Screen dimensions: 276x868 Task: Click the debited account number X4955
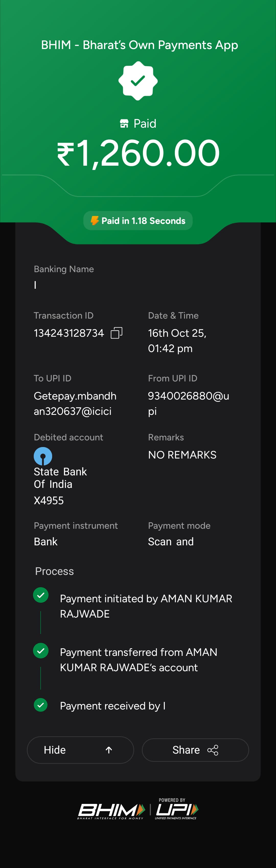(x=49, y=500)
